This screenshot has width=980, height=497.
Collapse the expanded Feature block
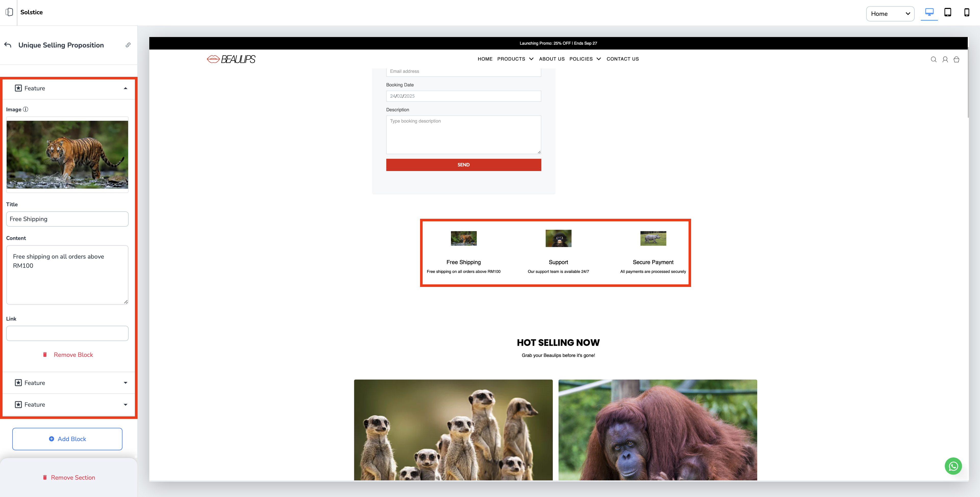point(125,88)
